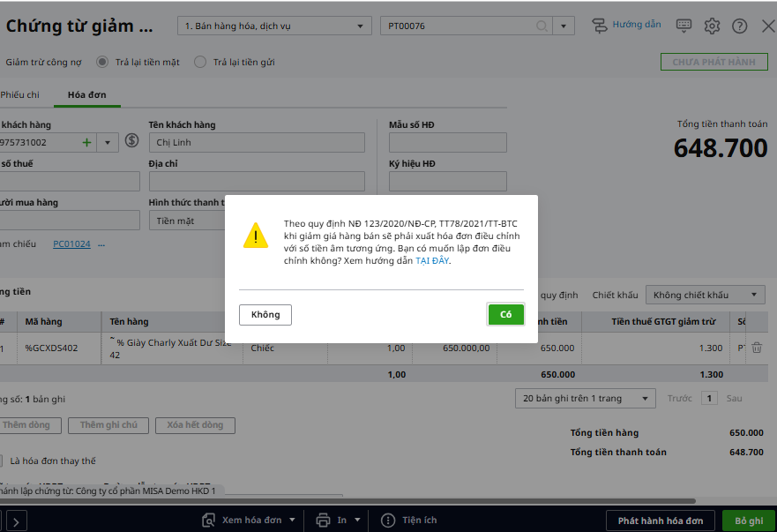Click the printer In icon
The height and width of the screenshot is (532, 777).
323,520
